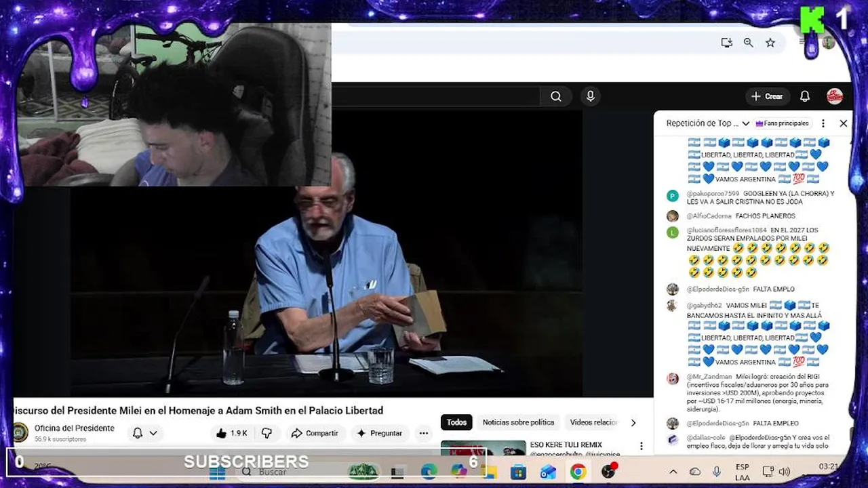Click the 56,9 k suscriptores text
This screenshot has width=868, height=488.
[60, 439]
